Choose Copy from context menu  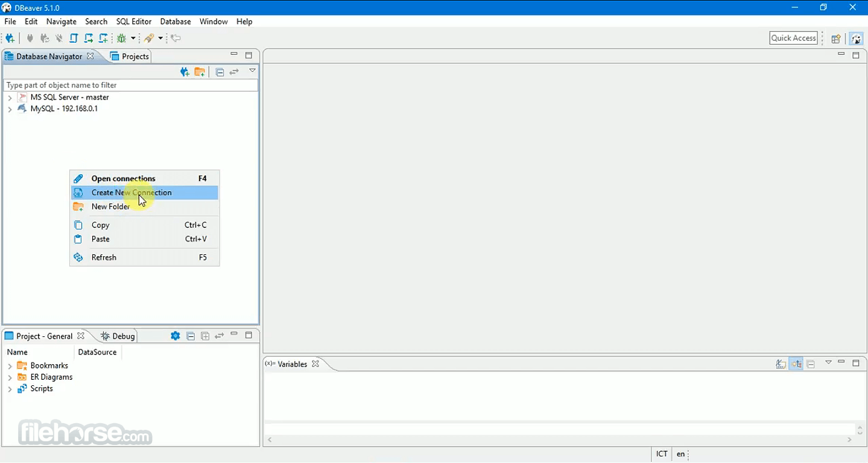tap(144, 225)
